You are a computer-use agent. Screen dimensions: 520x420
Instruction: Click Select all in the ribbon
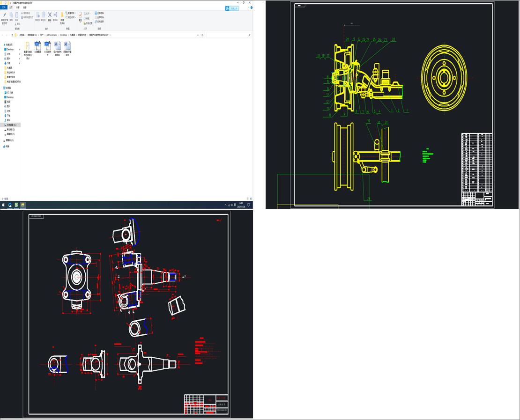tap(99, 13)
